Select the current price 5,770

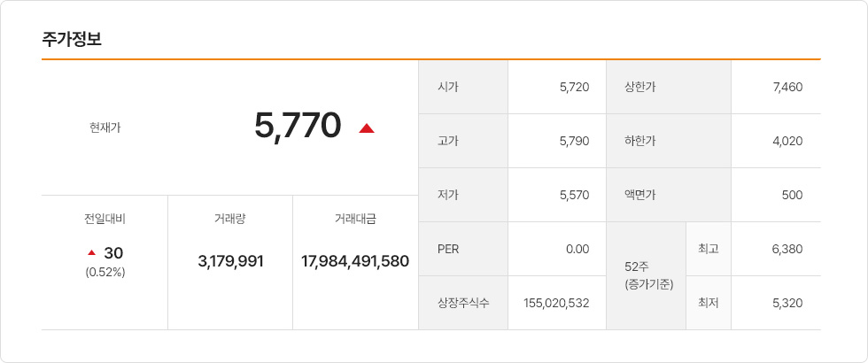298,126
